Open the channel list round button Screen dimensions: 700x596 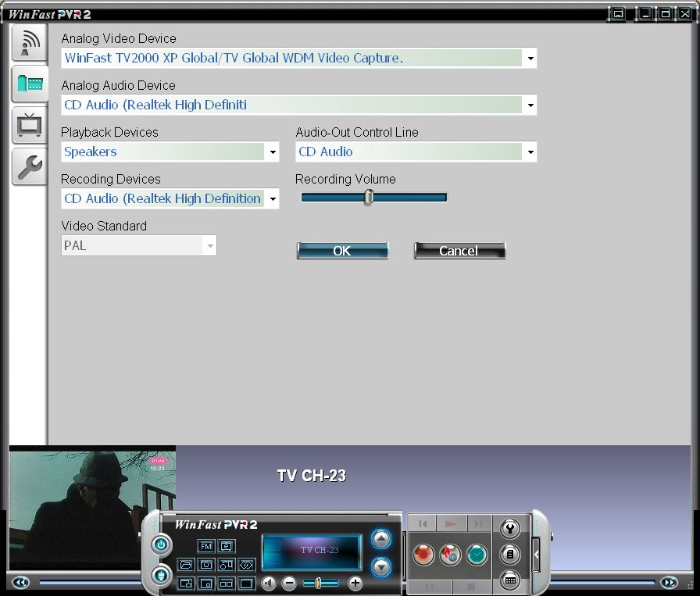click(x=510, y=555)
